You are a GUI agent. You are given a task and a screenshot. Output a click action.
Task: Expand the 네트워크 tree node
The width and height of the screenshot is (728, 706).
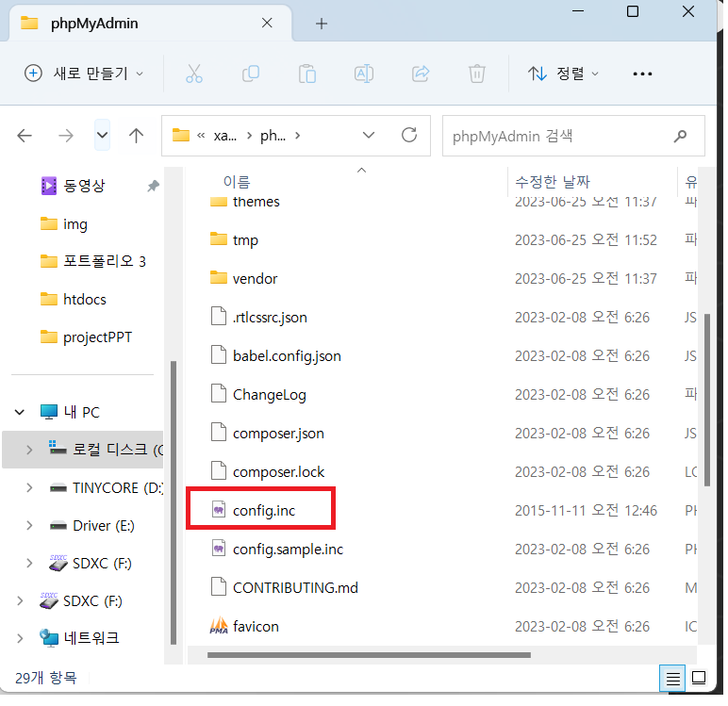click(x=20, y=638)
